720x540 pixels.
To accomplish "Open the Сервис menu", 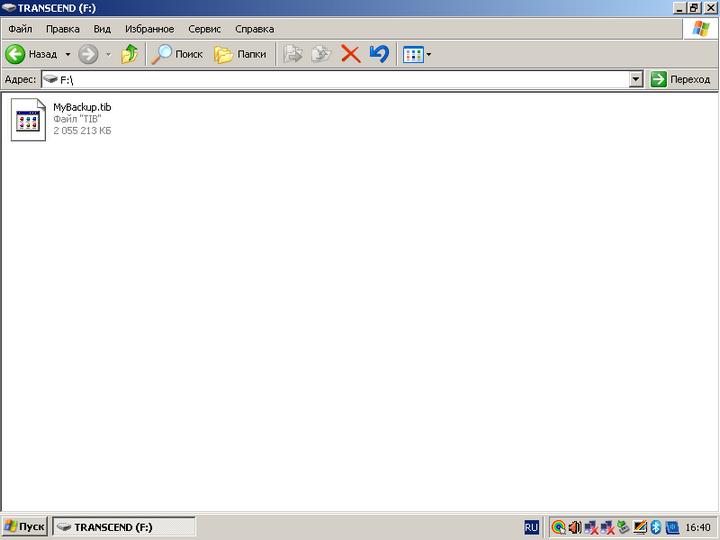I will point(204,29).
